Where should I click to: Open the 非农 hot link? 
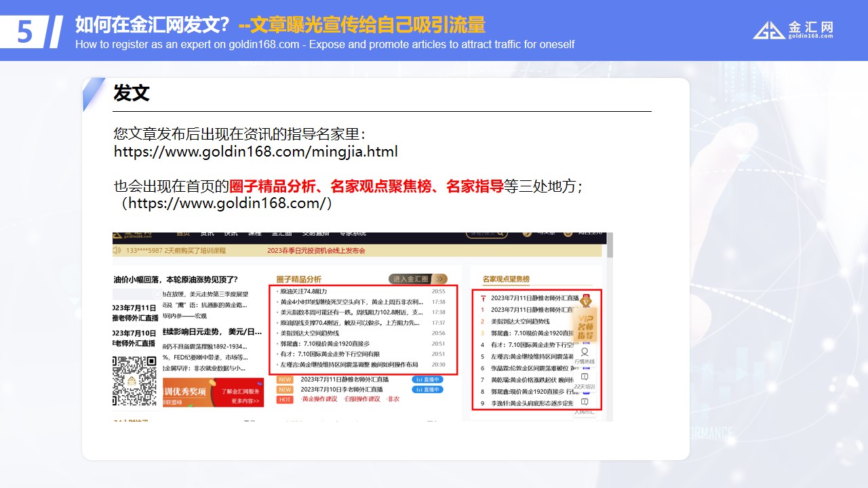(x=393, y=399)
